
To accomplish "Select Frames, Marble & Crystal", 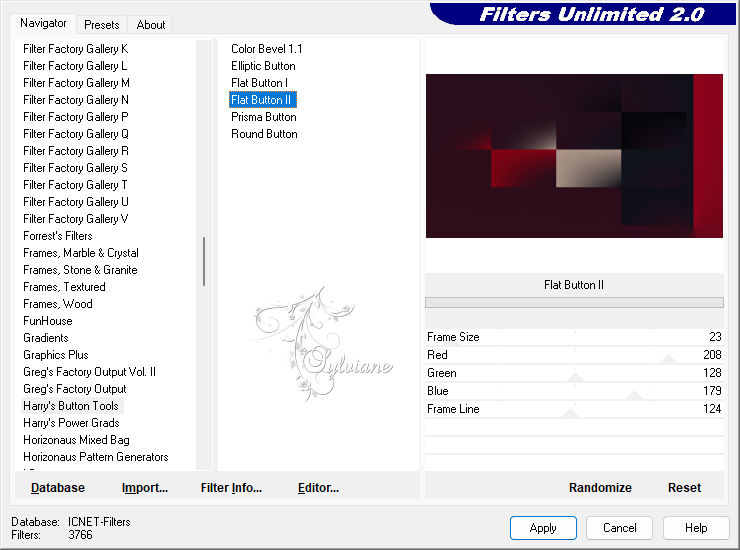I will 81,253.
